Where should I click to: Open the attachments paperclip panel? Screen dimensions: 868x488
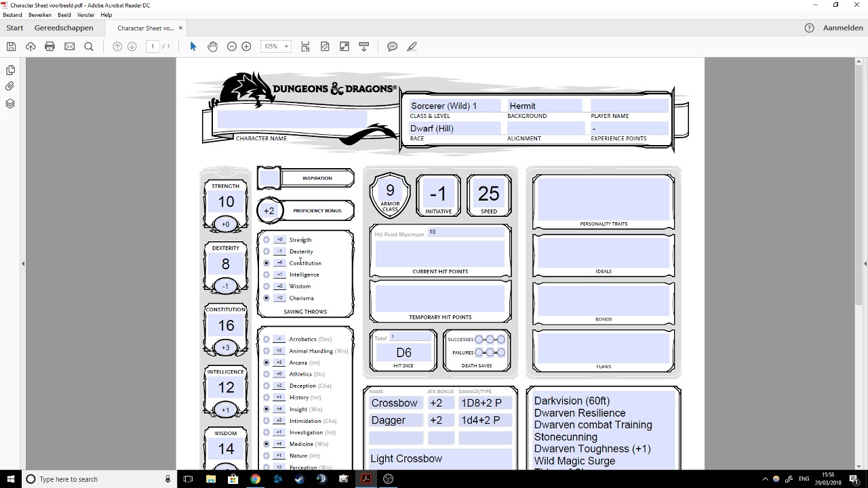[10, 87]
